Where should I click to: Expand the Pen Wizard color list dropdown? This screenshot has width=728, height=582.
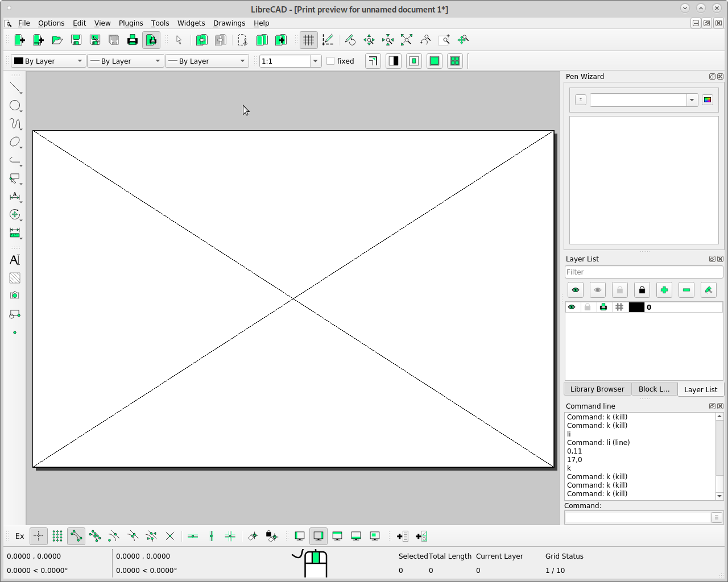pos(692,99)
